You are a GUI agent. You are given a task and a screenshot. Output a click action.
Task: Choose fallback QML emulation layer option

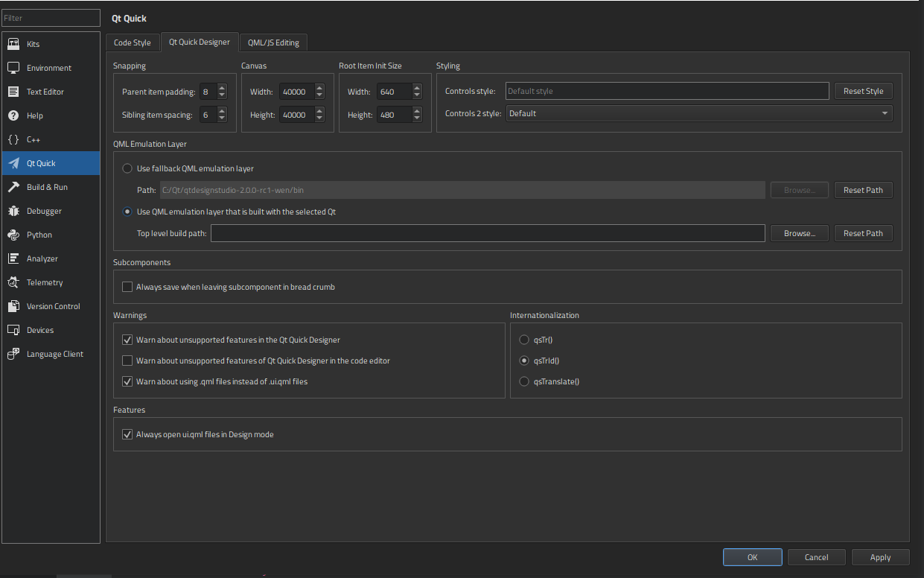[127, 168]
